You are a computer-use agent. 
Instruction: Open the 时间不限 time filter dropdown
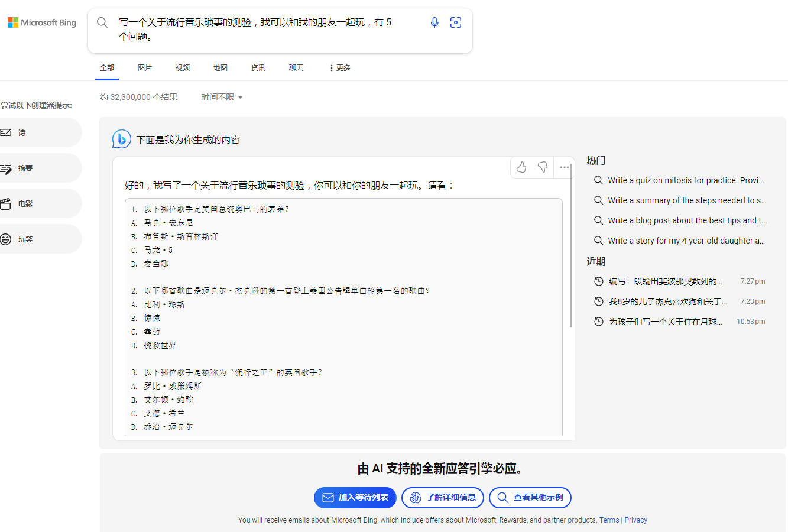222,97
